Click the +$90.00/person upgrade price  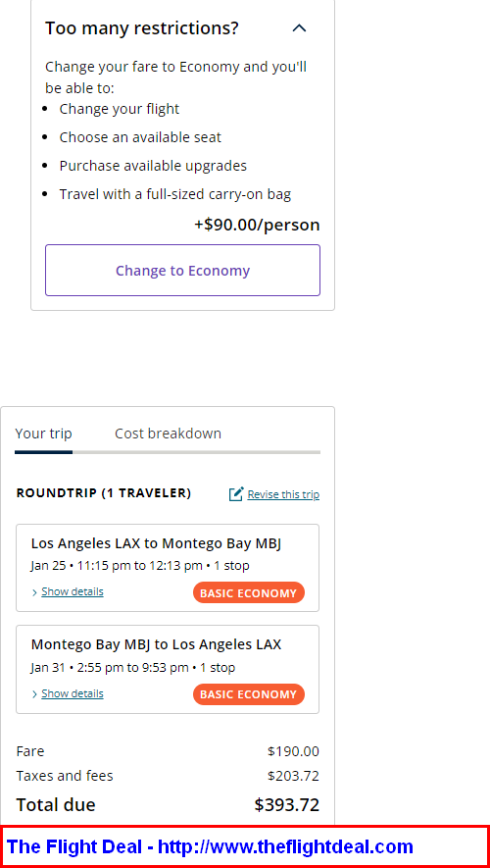tap(257, 225)
